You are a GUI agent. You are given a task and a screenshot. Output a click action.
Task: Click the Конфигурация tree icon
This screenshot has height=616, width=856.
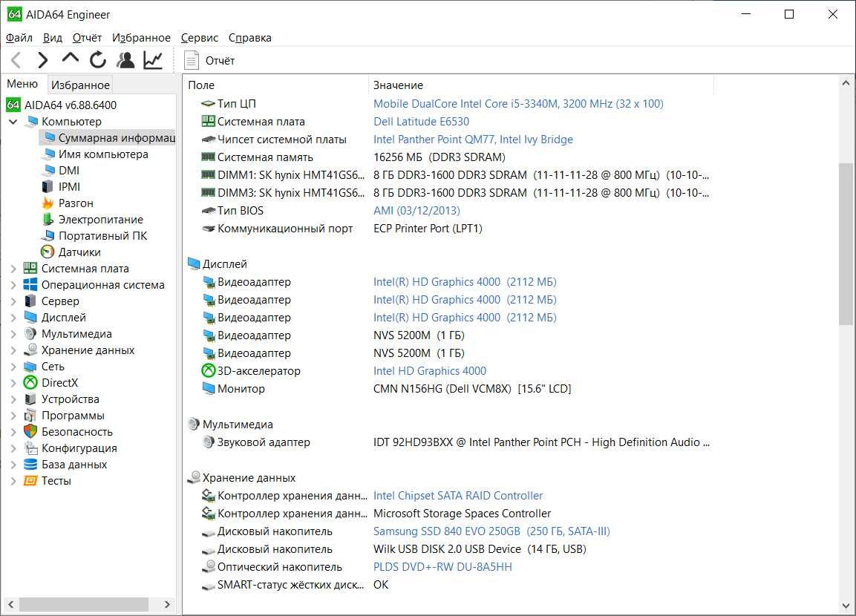point(30,448)
